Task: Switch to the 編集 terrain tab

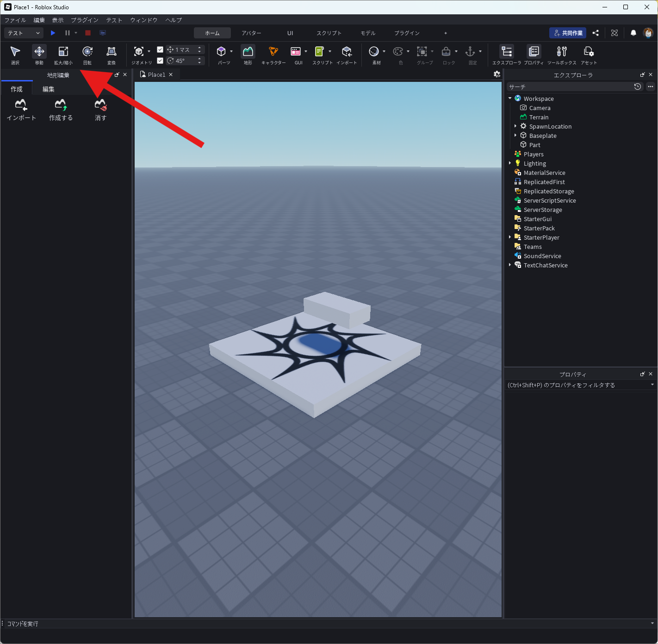Action: 49,89
